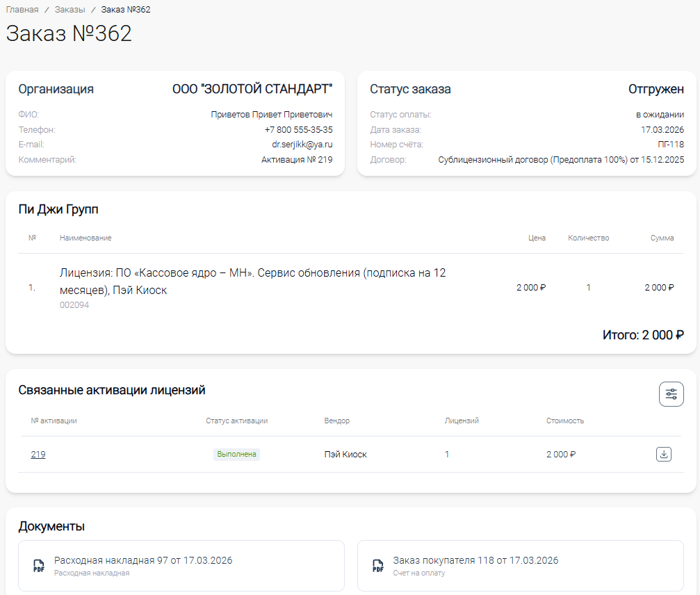Navigate to Заказы in the breadcrumbs
The height and width of the screenshot is (595, 700).
click(70, 10)
